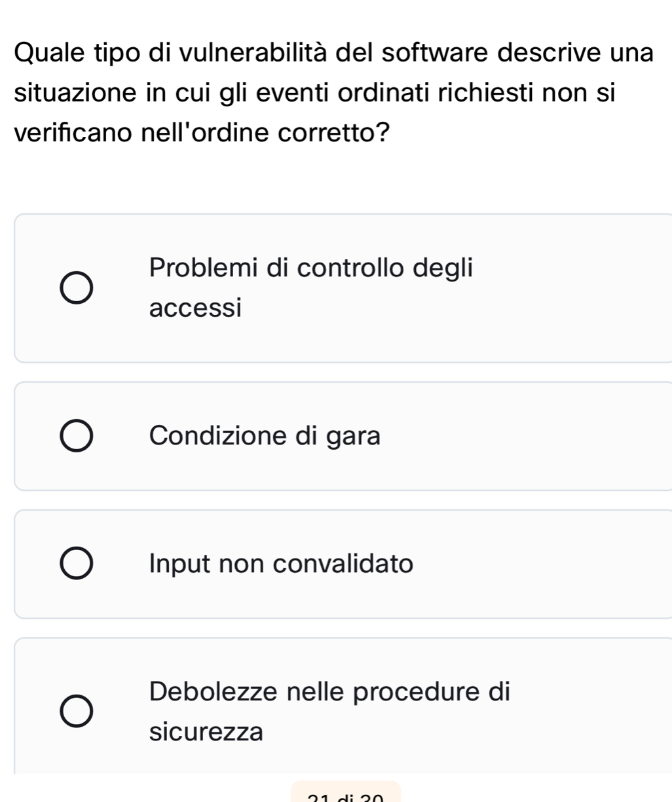Mark the Problemi di controllo degli accessi radio
The width and height of the screenshot is (672, 802).
[x=77, y=288]
